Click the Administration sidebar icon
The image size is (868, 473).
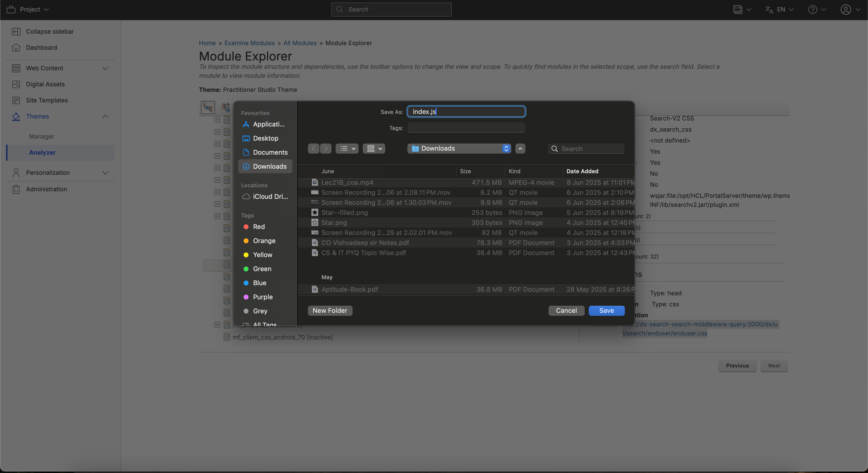[x=16, y=189]
